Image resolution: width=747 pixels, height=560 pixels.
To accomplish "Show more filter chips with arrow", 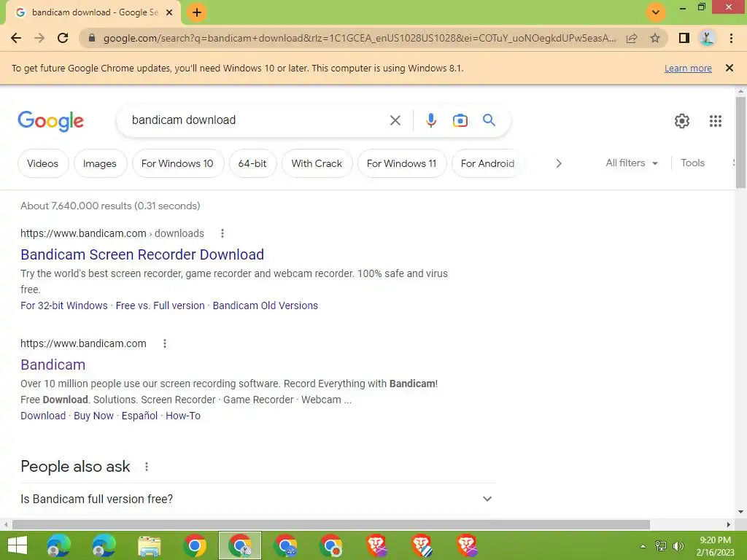I will 559,163.
